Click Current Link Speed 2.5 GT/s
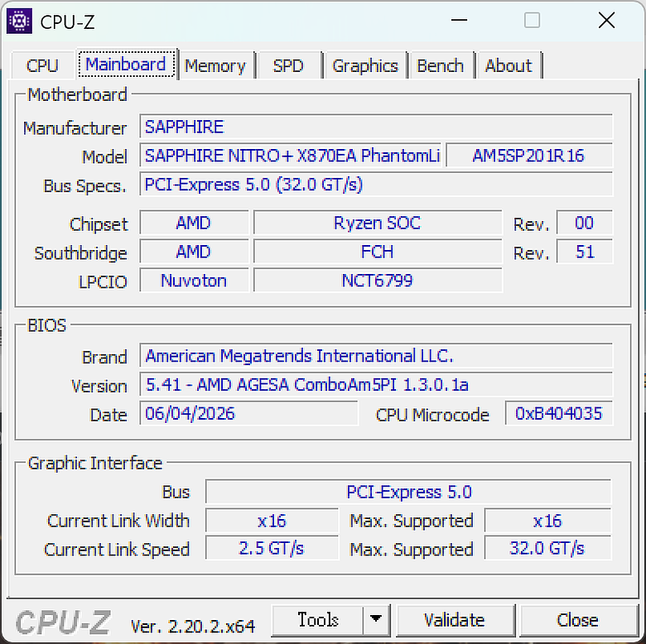646x644 pixels. click(x=272, y=549)
